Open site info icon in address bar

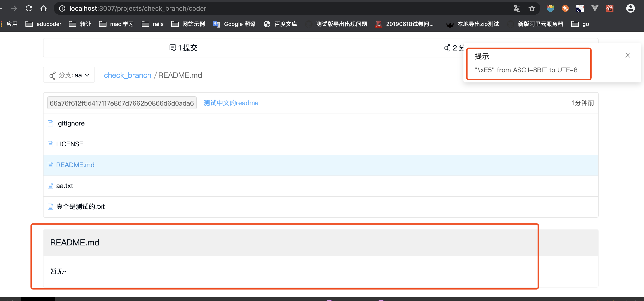(x=62, y=9)
